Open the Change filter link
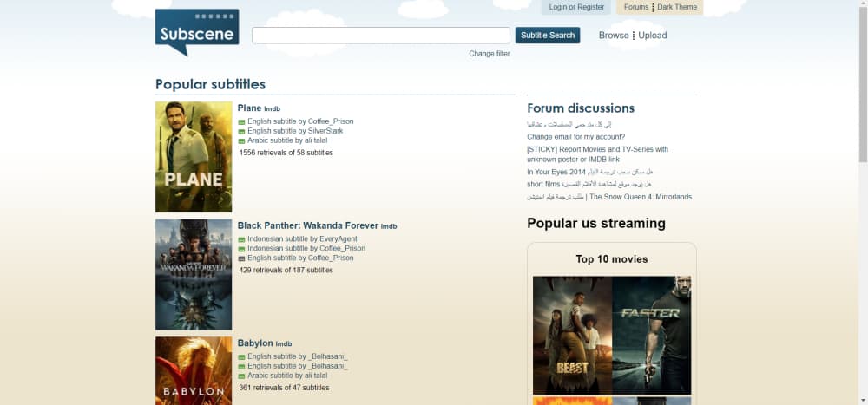This screenshot has width=868, height=405. 490,54
